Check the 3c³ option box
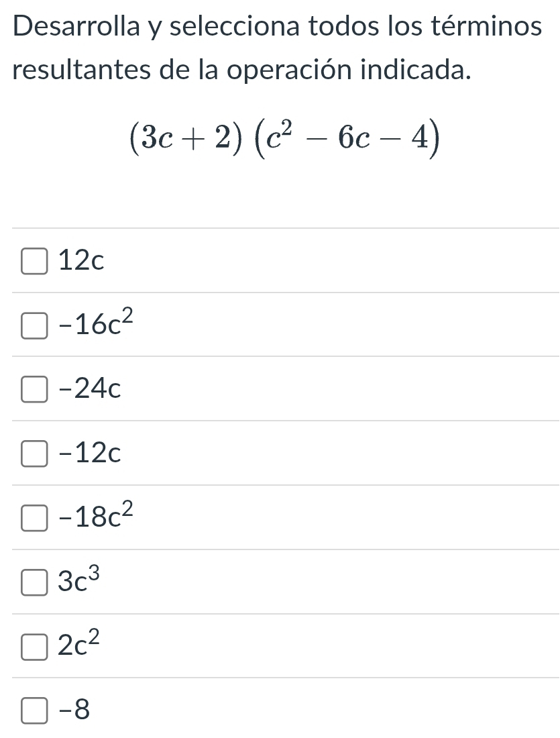The height and width of the screenshot is (738, 560). 34,582
